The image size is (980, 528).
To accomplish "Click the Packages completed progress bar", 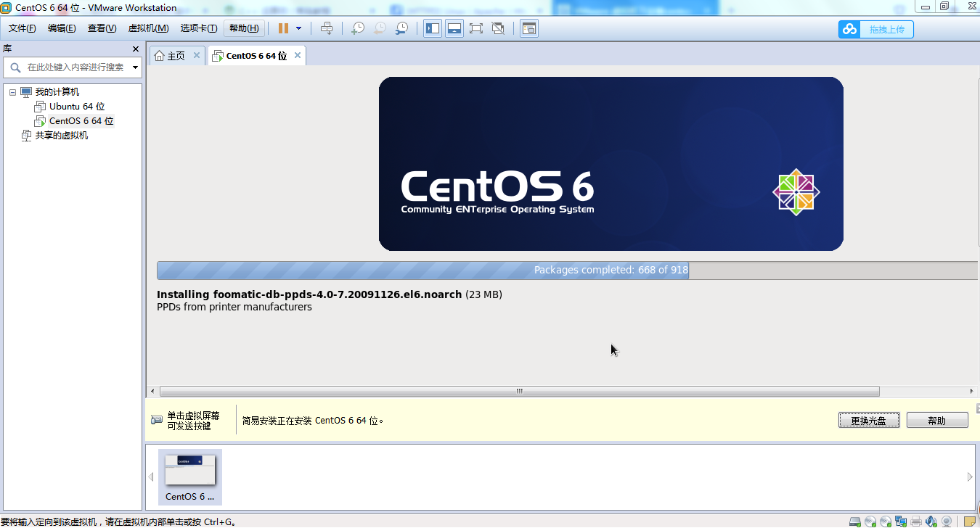I will (567, 271).
